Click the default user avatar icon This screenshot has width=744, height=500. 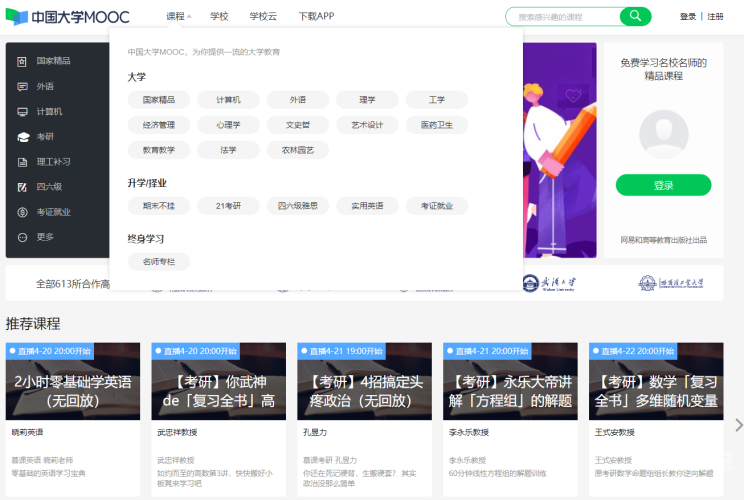coord(663,135)
